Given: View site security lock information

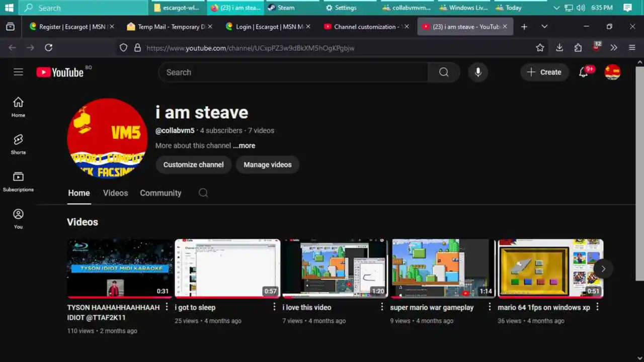Looking at the screenshot, I should pos(137,48).
